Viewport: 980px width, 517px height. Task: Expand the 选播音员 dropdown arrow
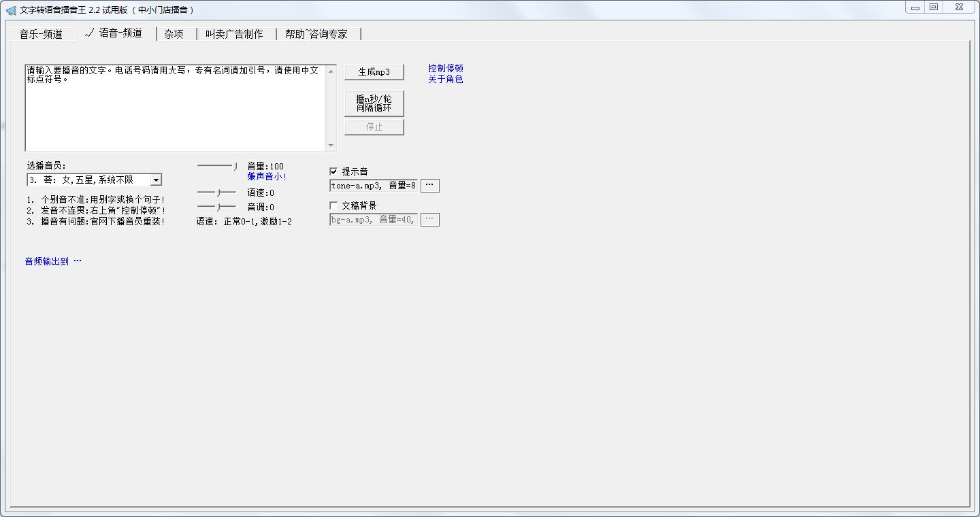156,180
